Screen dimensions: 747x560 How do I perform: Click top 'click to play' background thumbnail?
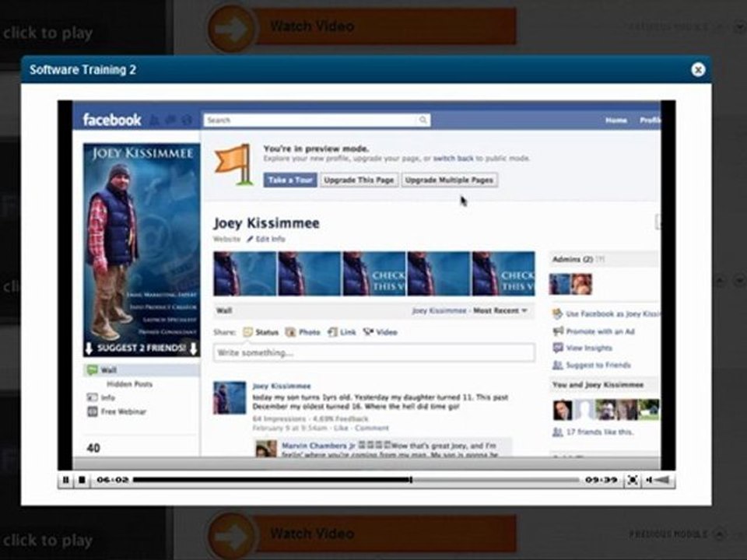coord(47,33)
